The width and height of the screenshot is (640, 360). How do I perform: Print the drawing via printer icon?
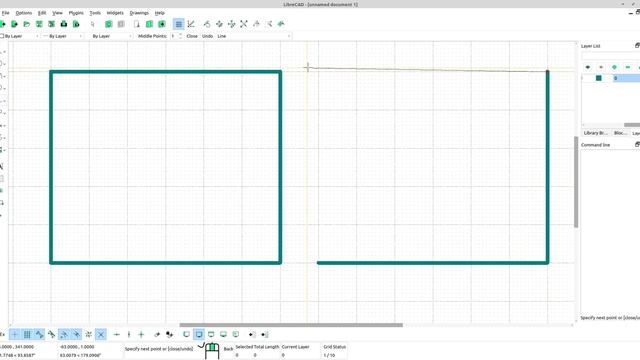[64, 24]
